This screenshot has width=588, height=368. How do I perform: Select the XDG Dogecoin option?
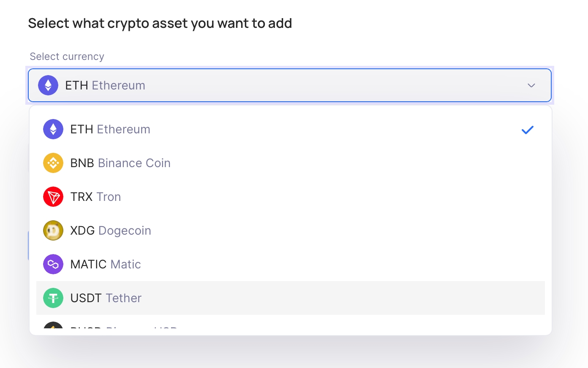coord(111,230)
